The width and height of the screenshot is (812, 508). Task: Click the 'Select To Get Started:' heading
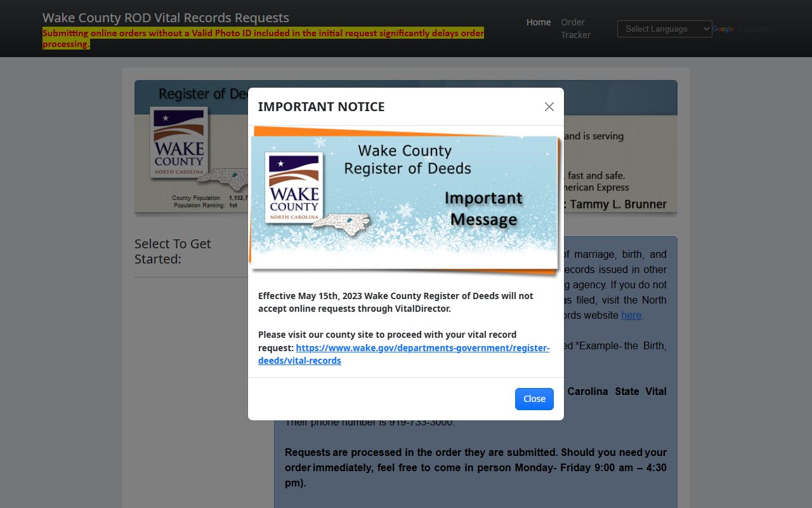click(x=173, y=251)
